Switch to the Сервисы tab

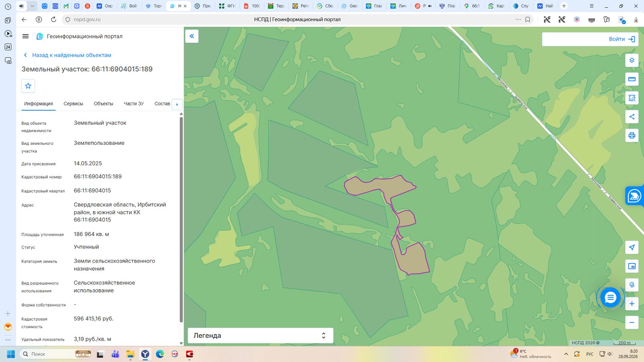click(73, 104)
